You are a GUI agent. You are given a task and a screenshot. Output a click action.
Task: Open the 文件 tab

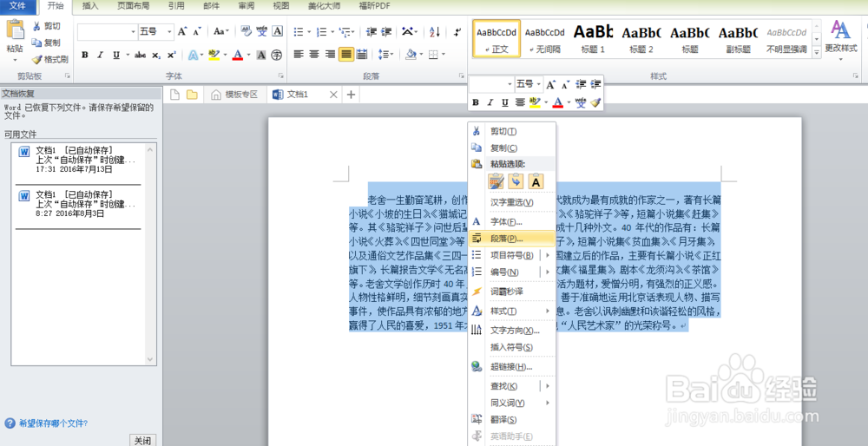click(x=18, y=6)
